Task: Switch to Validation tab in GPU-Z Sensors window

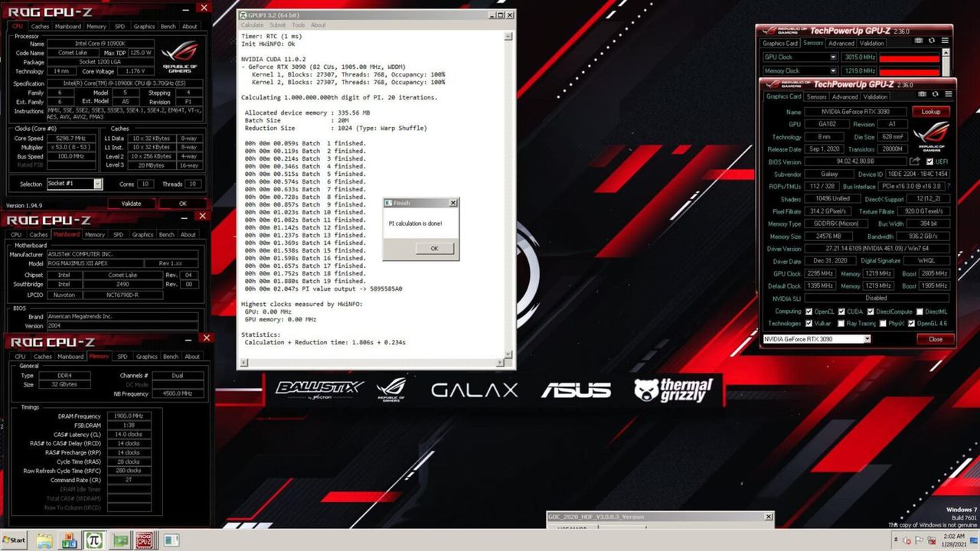Action: click(x=871, y=44)
